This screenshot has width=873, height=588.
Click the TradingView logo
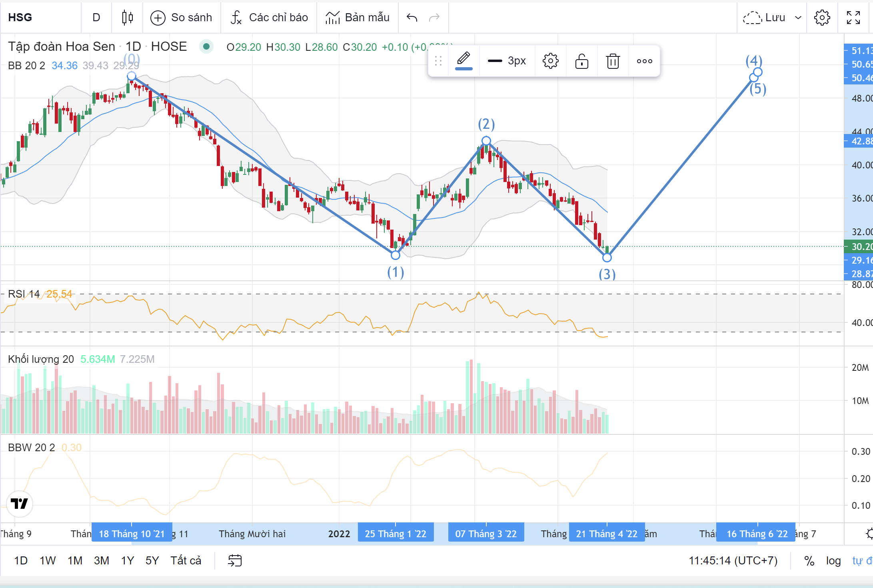coord(20,503)
